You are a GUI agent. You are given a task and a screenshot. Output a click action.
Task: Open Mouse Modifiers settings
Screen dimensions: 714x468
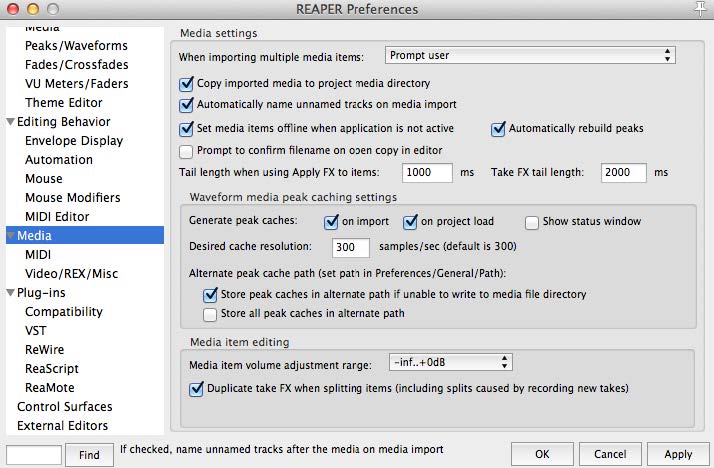click(x=73, y=198)
